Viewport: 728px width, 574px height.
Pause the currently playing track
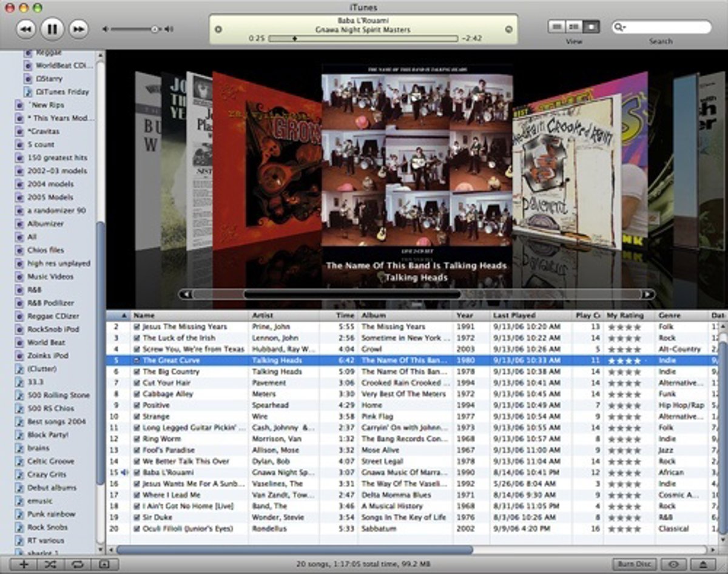click(x=52, y=29)
